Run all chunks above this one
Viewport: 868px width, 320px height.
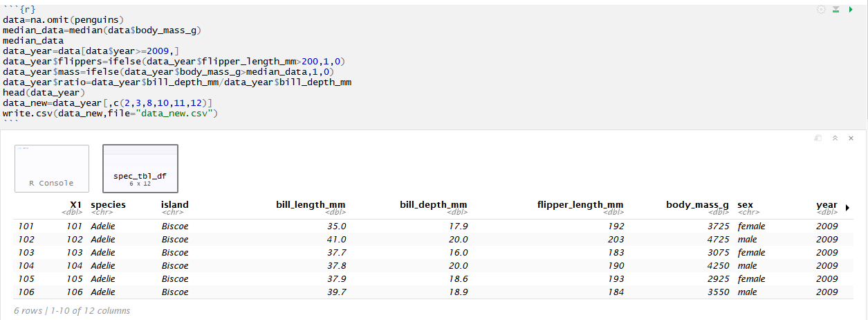tap(835, 10)
